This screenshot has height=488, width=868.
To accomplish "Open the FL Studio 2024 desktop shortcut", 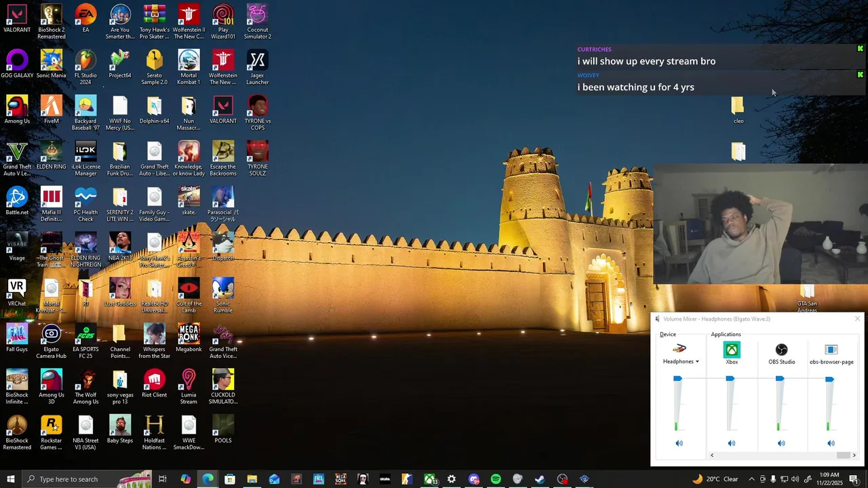I will click(x=85, y=67).
